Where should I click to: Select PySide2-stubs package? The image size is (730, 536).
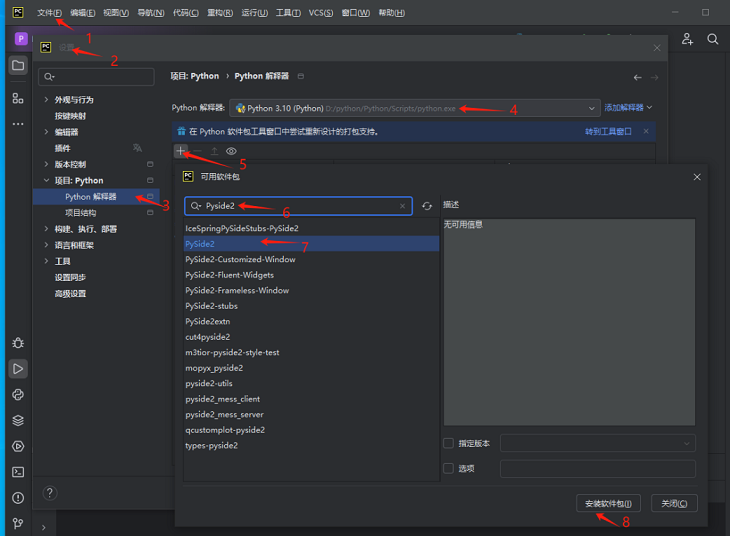pyautogui.click(x=311, y=306)
